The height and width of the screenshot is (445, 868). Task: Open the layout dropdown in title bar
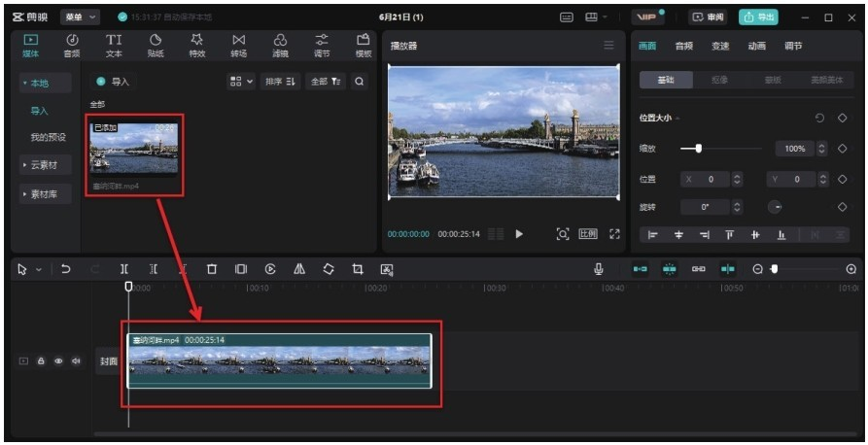tap(596, 17)
